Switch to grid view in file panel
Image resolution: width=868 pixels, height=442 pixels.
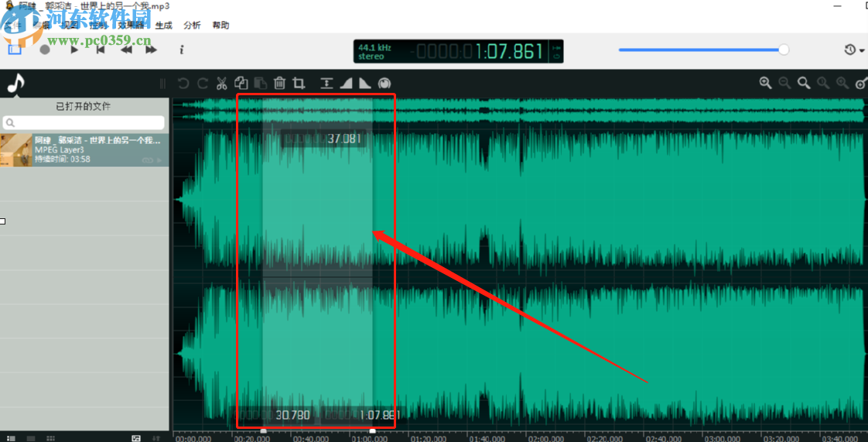(50, 438)
